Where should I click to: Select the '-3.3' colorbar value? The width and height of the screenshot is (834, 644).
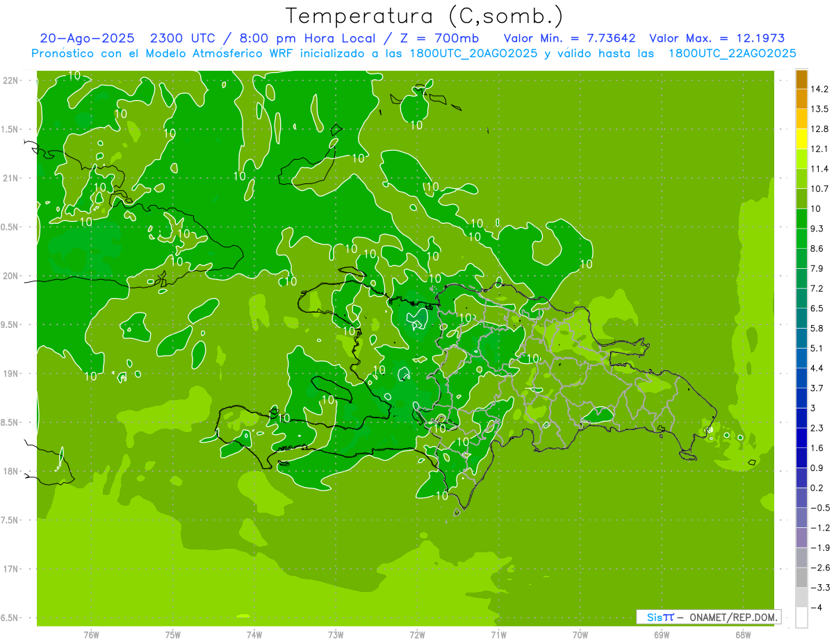819,588
